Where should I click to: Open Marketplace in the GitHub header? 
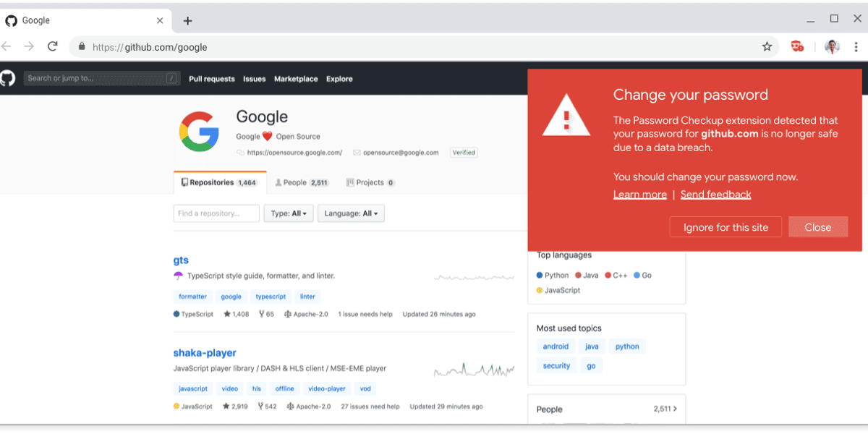[x=296, y=79]
